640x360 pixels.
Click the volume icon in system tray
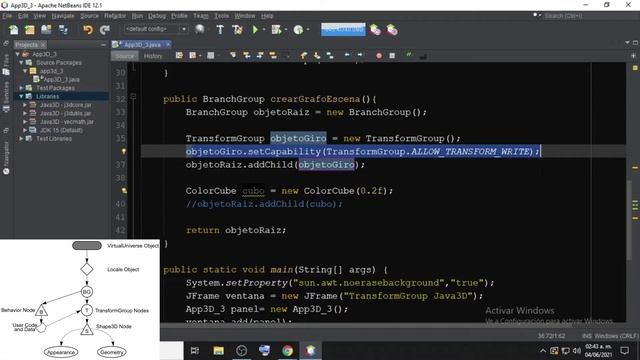click(576, 351)
